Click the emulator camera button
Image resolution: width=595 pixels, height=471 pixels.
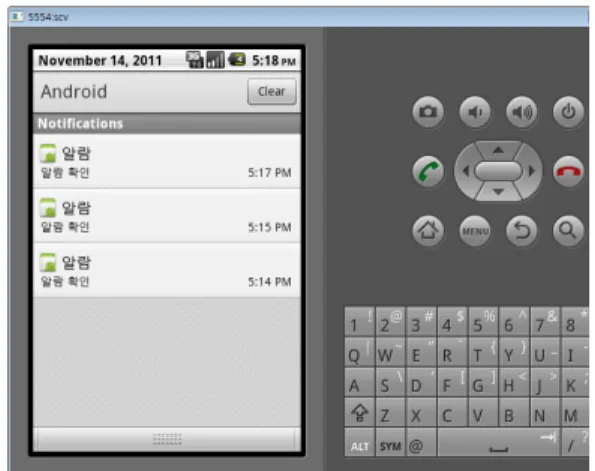[428, 112]
